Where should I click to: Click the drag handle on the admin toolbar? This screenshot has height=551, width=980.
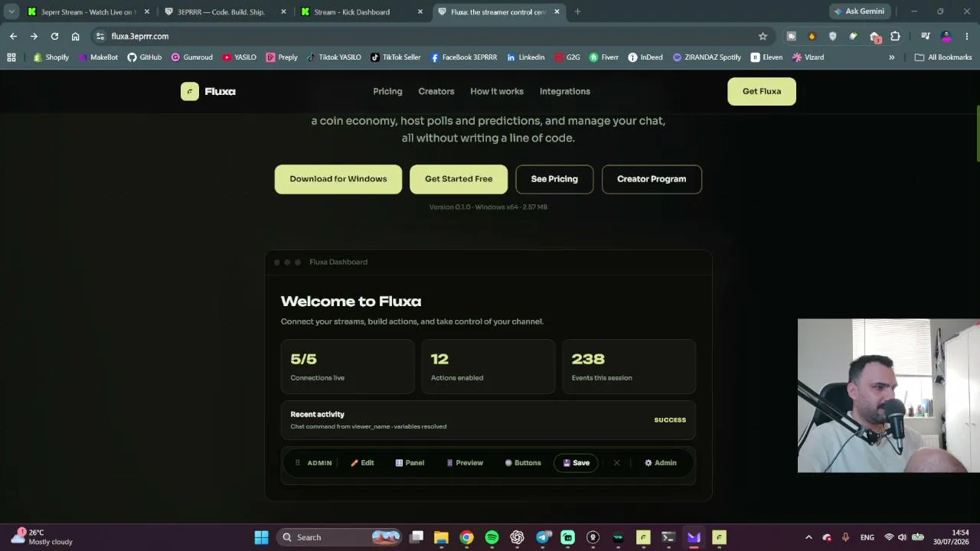coord(298,463)
